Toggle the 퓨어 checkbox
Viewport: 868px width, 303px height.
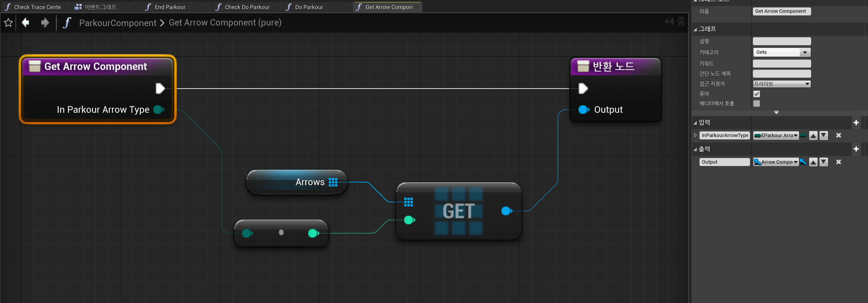click(756, 94)
